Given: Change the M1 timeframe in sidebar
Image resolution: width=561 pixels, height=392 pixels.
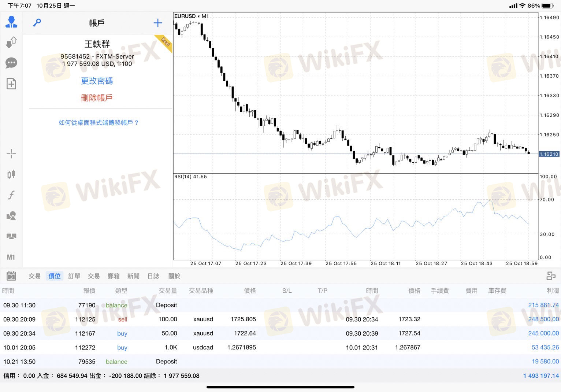Looking at the screenshot, I should 11,257.
